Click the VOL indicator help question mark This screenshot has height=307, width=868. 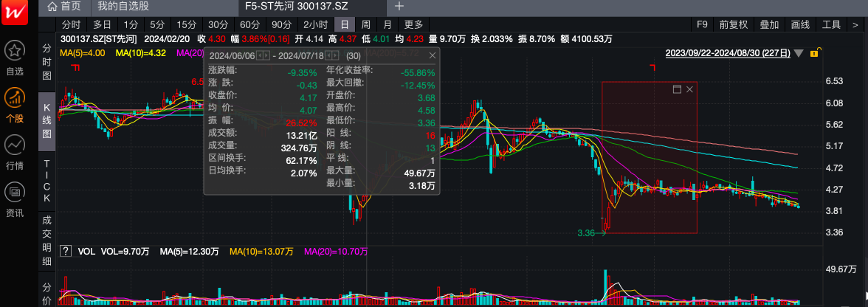pyautogui.click(x=66, y=252)
